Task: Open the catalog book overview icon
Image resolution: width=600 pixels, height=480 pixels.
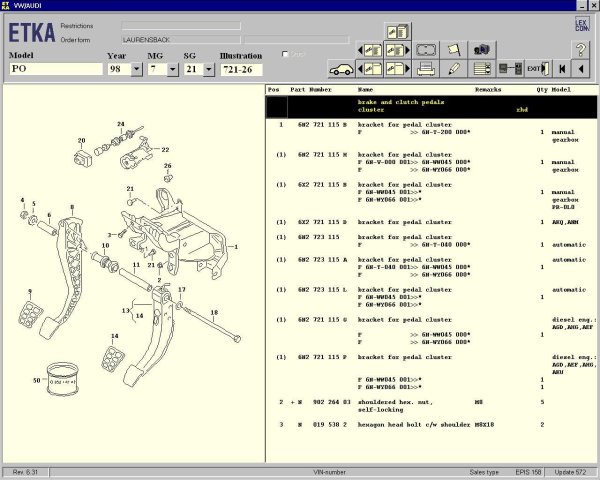Action: click(398, 31)
